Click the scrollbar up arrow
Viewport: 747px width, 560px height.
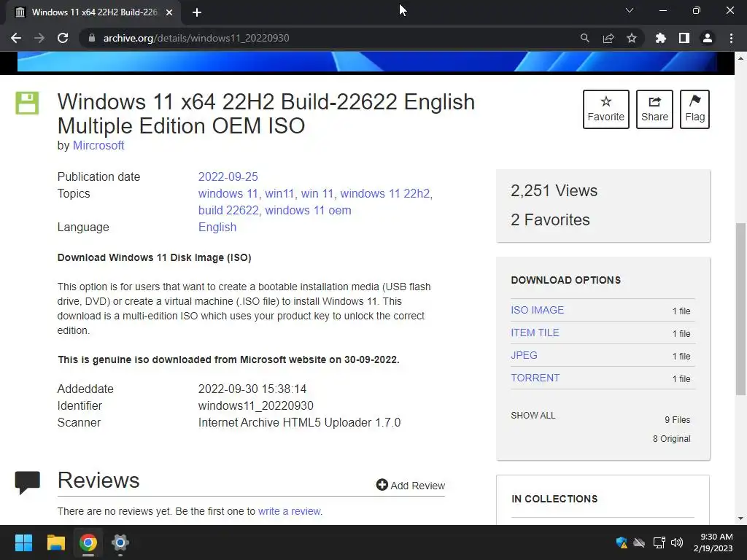[x=740, y=58]
